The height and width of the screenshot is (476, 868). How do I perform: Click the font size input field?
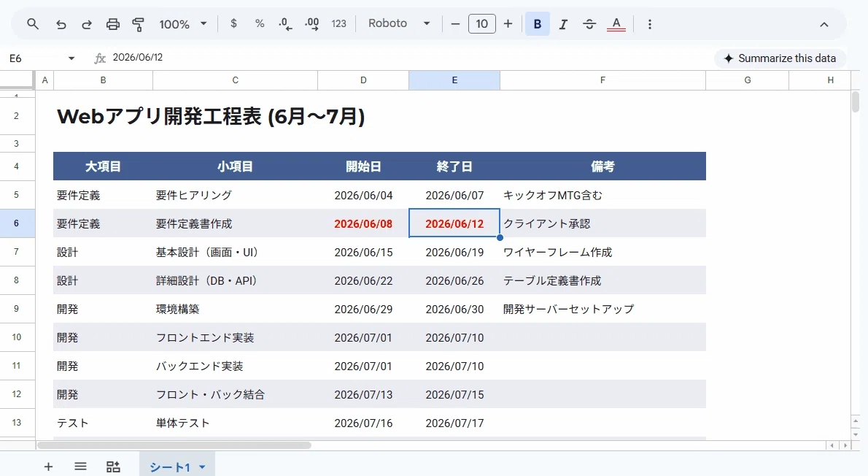click(481, 24)
